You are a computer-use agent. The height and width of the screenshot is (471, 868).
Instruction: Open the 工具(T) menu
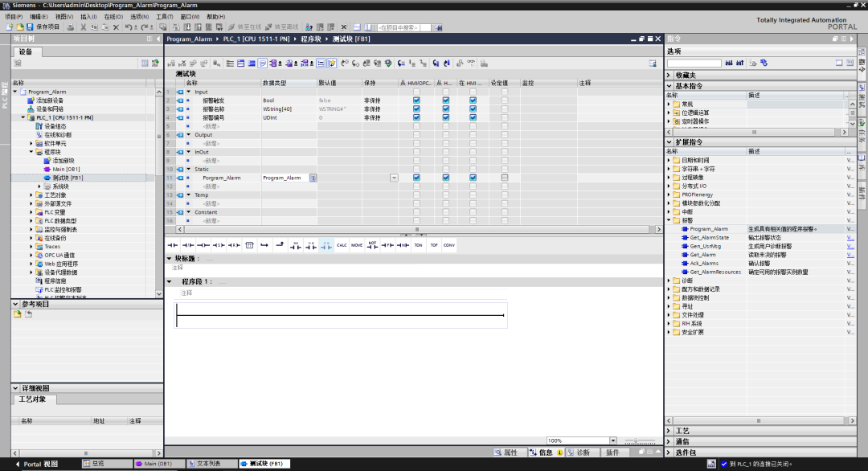click(165, 17)
